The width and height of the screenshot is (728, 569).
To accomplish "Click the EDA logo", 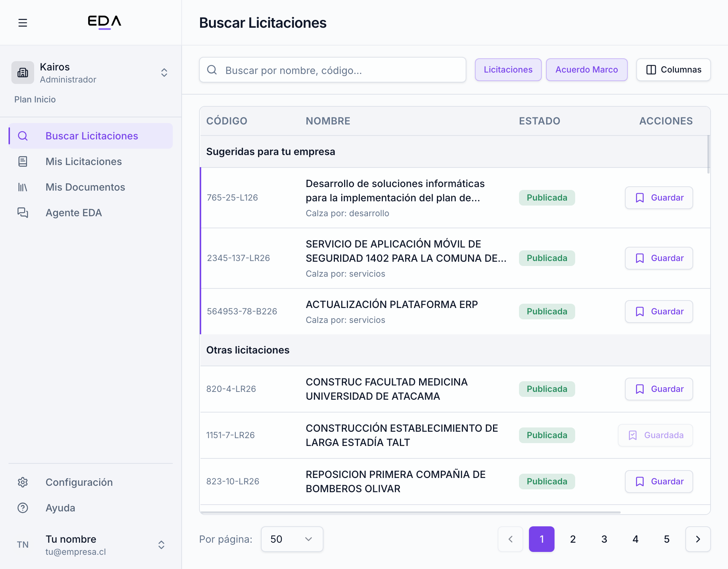I will [x=105, y=22].
